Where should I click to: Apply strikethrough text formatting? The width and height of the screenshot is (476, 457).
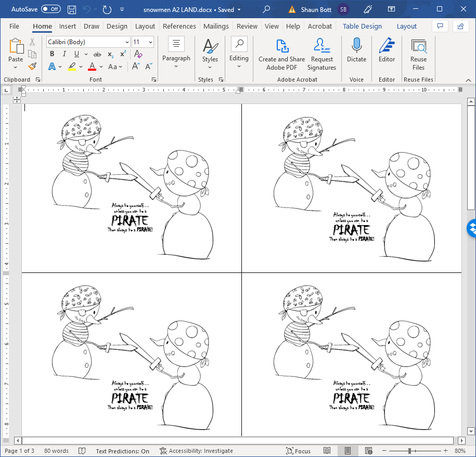[97, 54]
